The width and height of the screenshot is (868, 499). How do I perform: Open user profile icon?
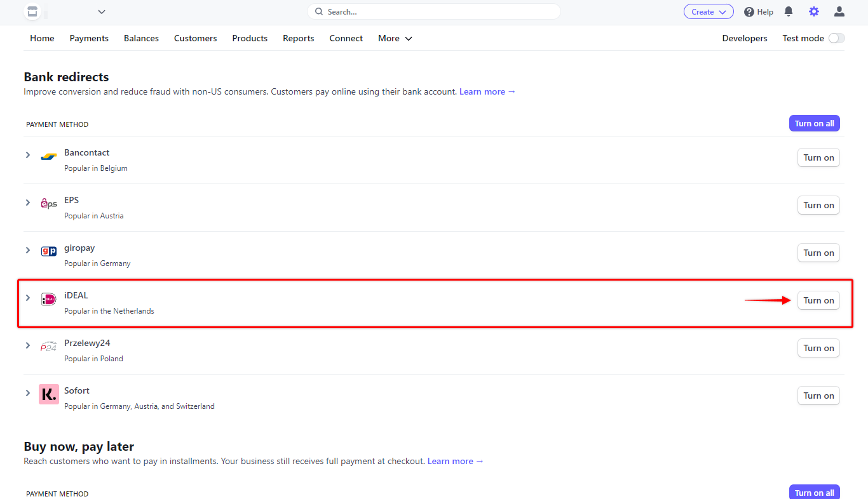(x=839, y=11)
